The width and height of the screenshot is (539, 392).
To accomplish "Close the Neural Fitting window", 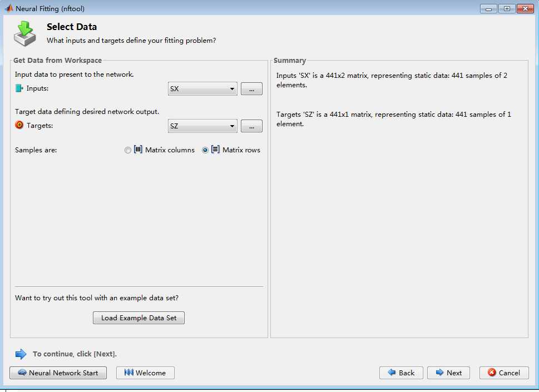I will (525, 8).
